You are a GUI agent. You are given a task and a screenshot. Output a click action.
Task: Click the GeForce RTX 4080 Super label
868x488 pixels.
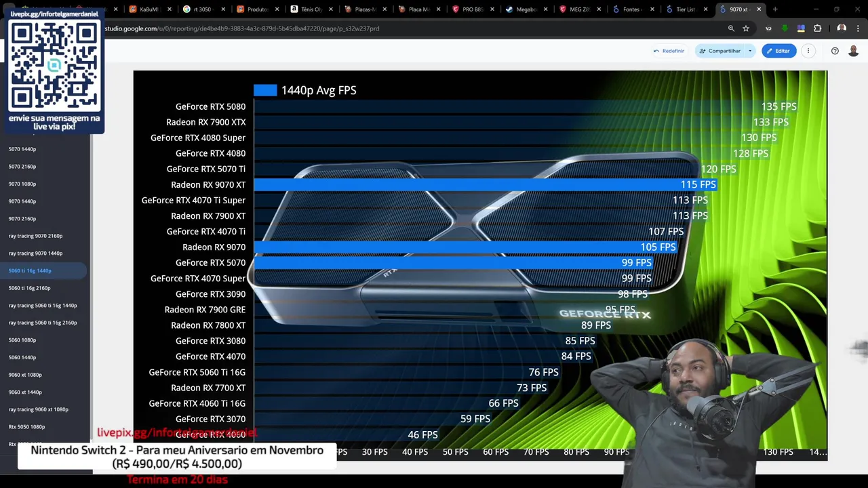click(x=198, y=138)
